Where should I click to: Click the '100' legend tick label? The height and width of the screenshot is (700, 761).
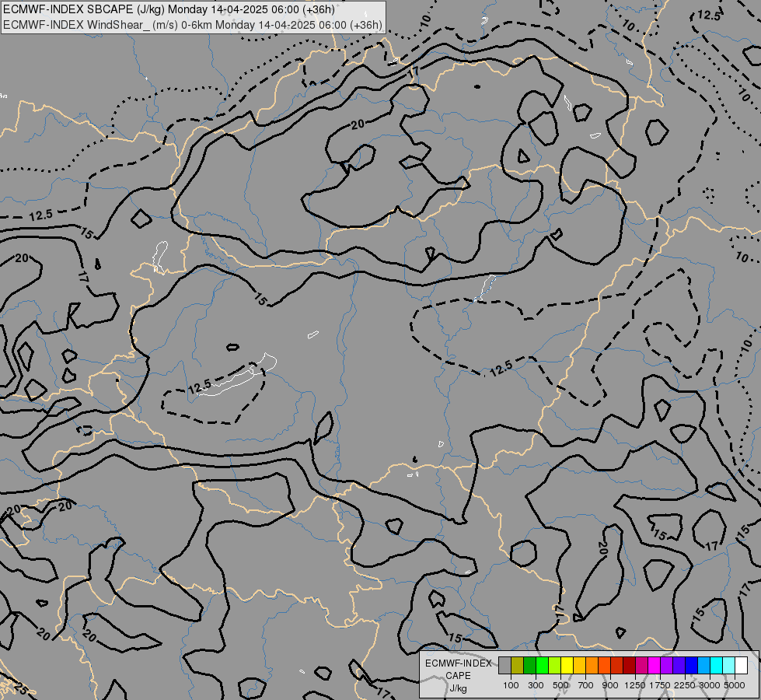click(x=511, y=685)
